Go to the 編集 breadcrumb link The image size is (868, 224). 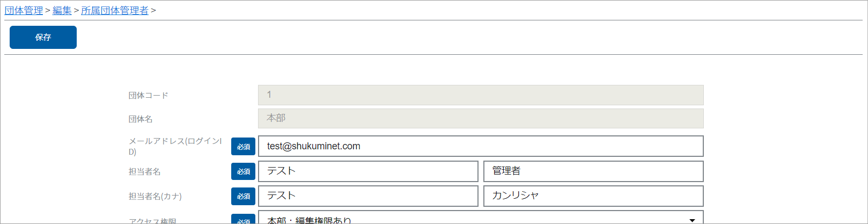62,10
